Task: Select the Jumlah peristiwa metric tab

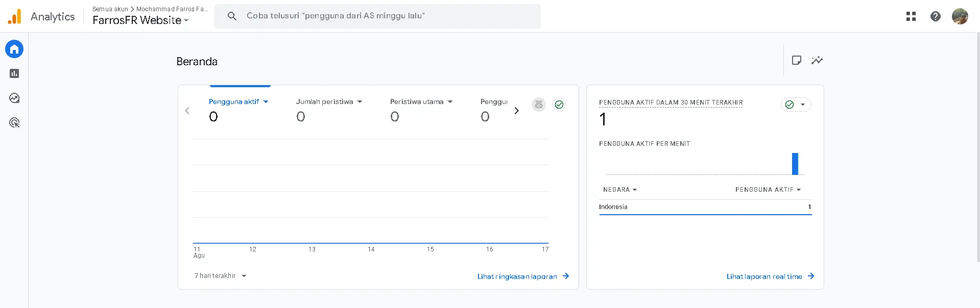Action: [329, 102]
